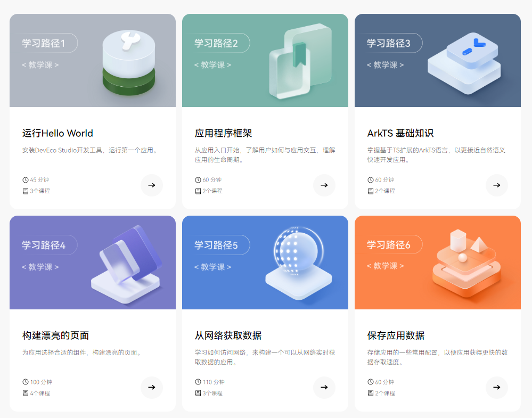The image size is (532, 418).
Task: Click the clock icon on 保存应用数据 card
Action: tap(371, 382)
